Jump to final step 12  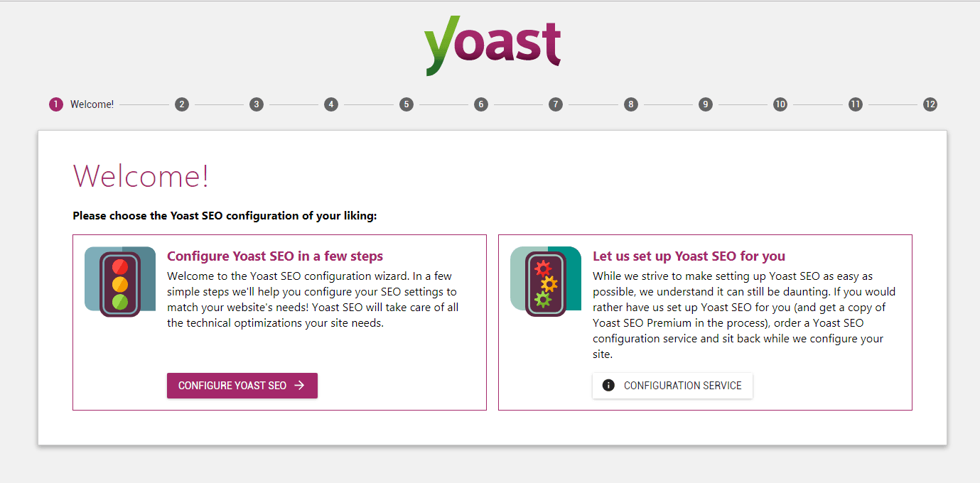click(x=930, y=104)
